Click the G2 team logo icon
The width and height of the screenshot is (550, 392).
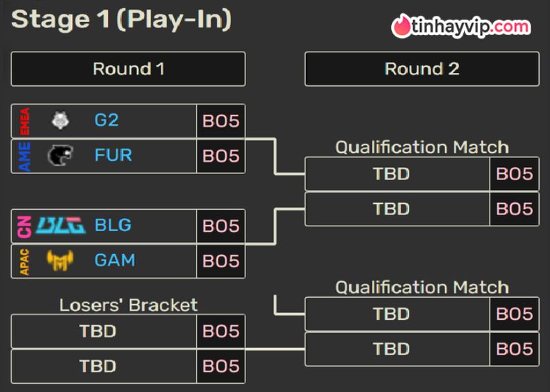coord(60,120)
